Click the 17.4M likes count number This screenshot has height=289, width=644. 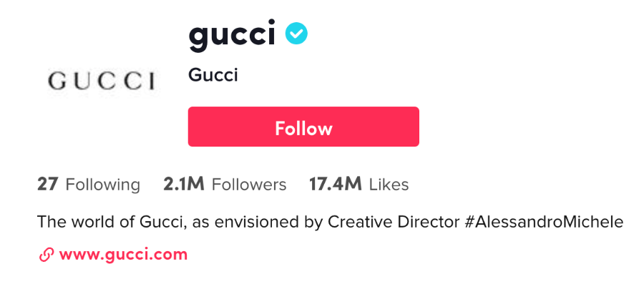point(336,185)
